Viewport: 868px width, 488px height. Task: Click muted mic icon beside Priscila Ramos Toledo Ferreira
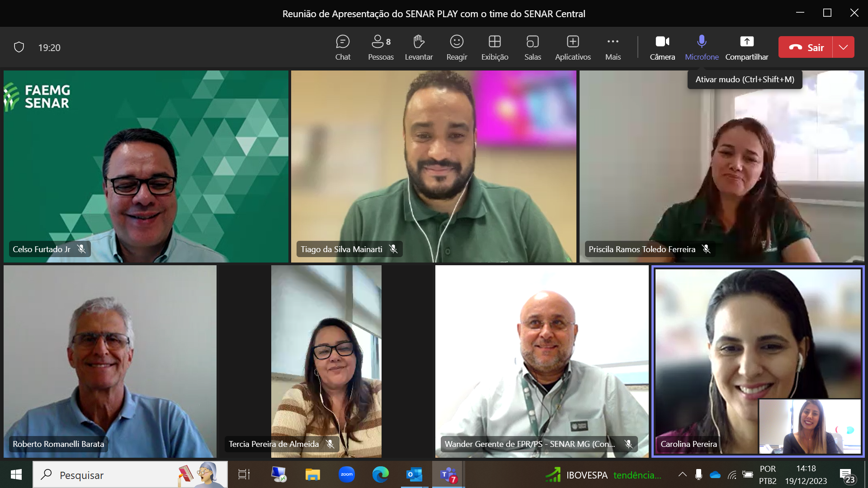coord(706,249)
